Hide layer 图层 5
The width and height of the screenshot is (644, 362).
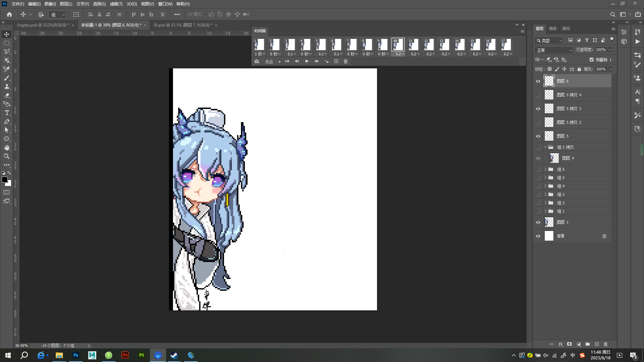click(x=538, y=136)
